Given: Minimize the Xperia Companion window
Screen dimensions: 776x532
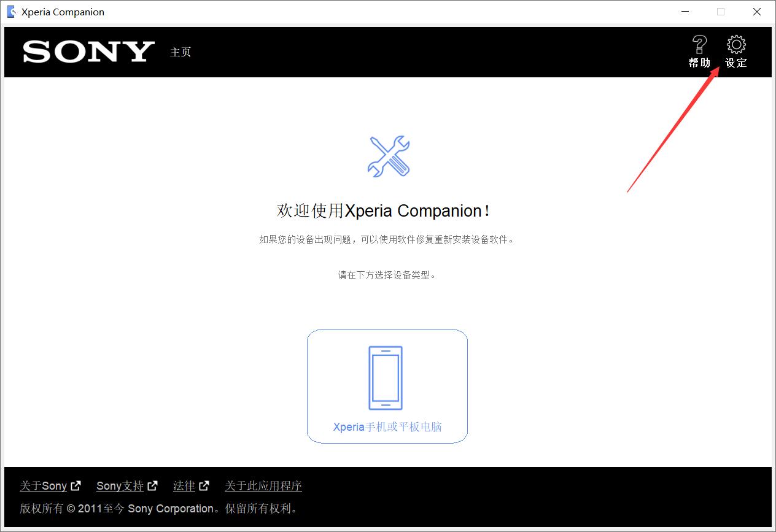Looking at the screenshot, I should (x=685, y=12).
